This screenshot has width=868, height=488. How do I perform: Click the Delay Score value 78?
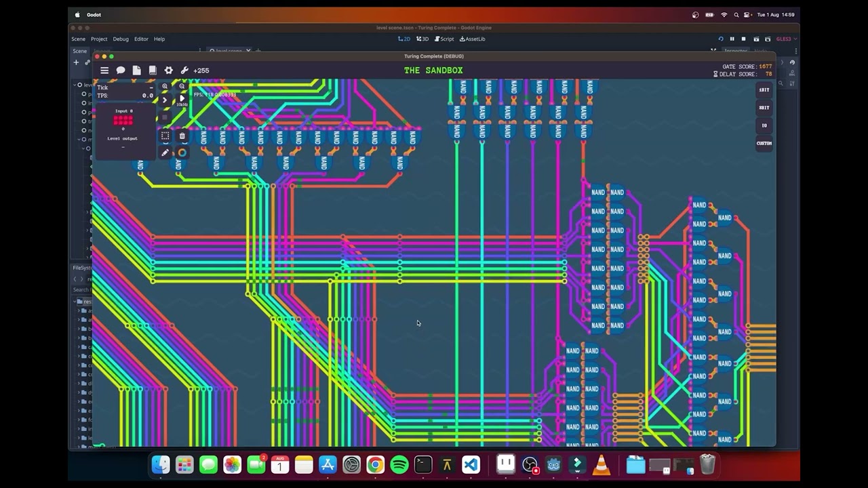769,75
